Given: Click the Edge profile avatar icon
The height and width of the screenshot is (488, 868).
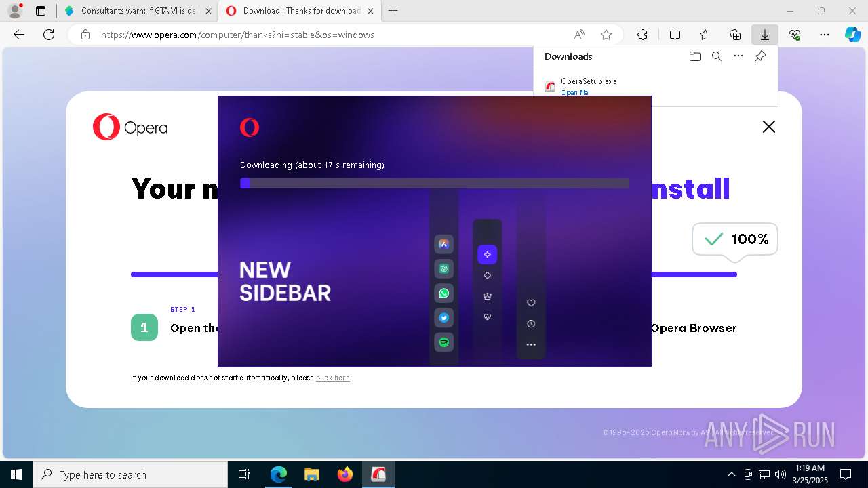Looking at the screenshot, I should [14, 11].
